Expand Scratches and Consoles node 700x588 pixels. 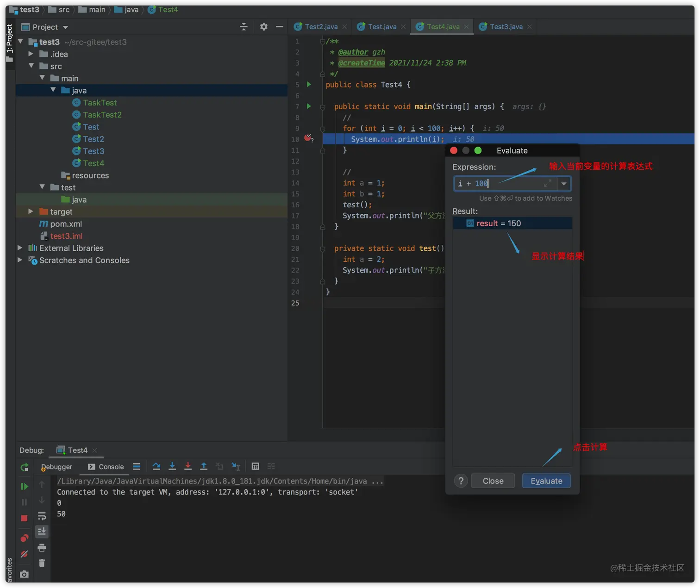(x=20, y=260)
